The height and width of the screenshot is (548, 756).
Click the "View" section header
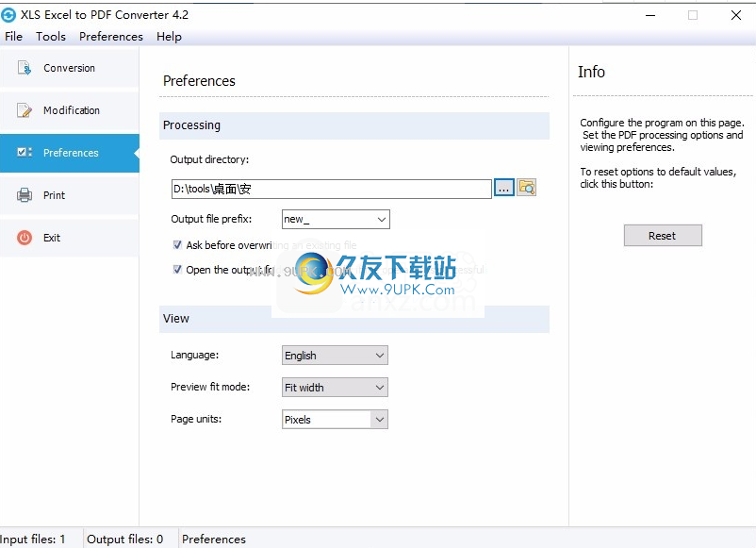click(353, 319)
